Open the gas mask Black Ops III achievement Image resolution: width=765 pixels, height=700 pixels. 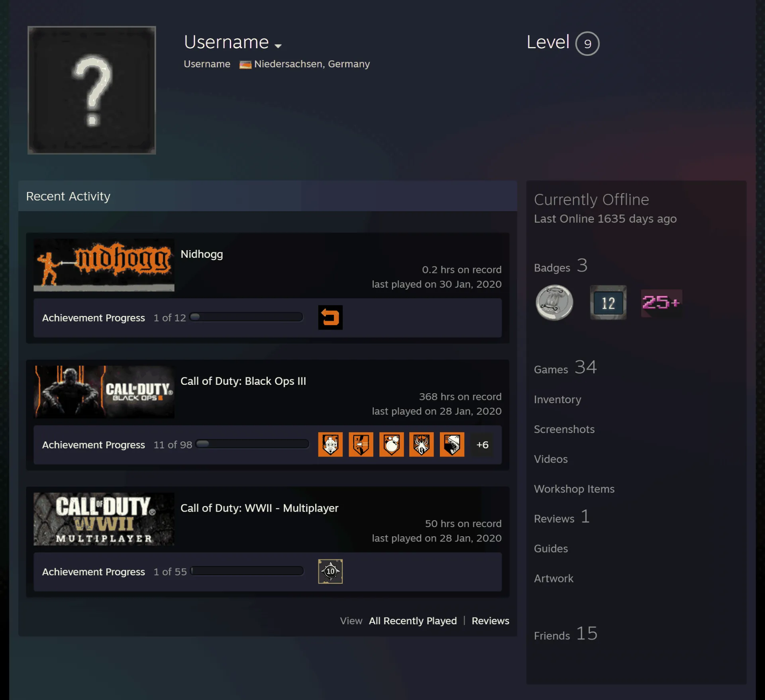330,444
